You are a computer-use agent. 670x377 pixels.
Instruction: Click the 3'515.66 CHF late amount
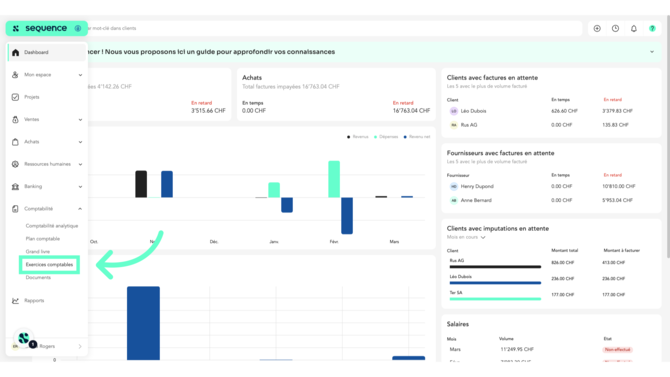pos(208,111)
